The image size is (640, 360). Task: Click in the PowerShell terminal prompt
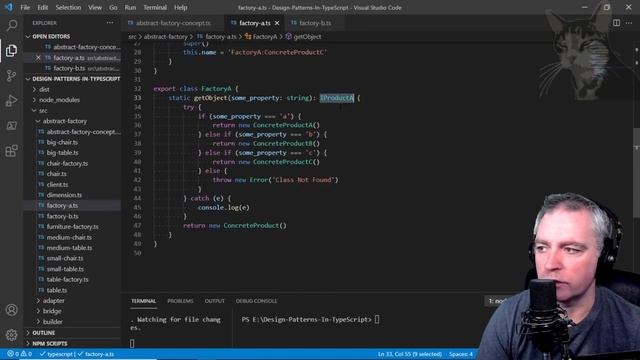310,320
